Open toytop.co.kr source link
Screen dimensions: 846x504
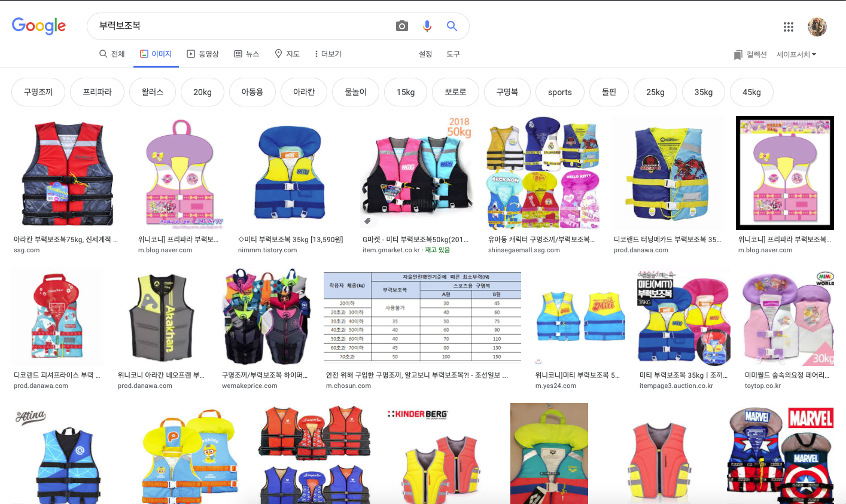(x=763, y=386)
